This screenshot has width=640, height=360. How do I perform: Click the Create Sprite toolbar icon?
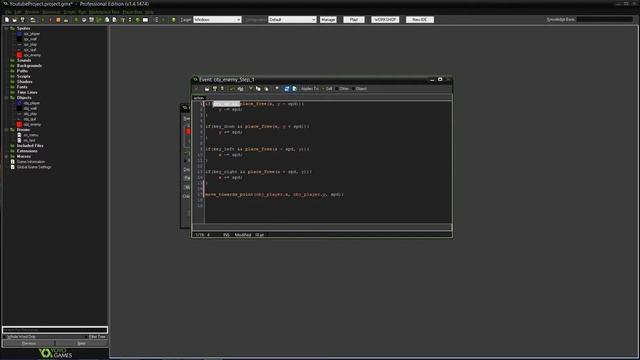76,20
